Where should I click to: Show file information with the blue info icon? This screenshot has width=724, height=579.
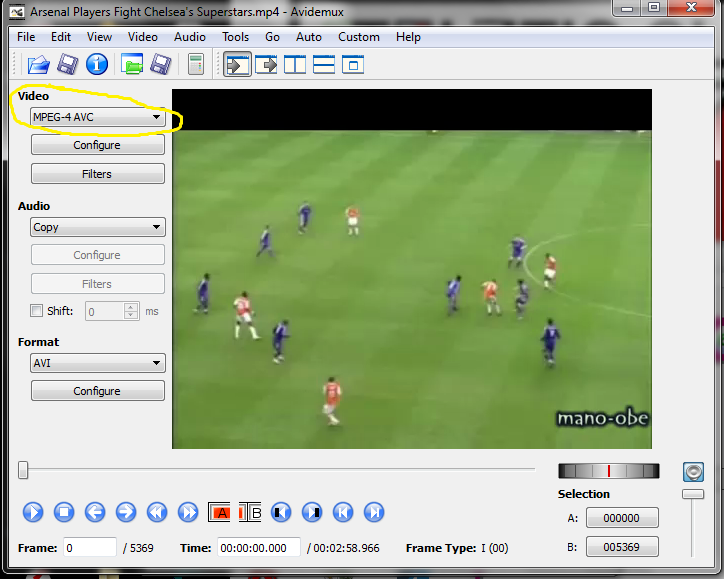(97, 64)
